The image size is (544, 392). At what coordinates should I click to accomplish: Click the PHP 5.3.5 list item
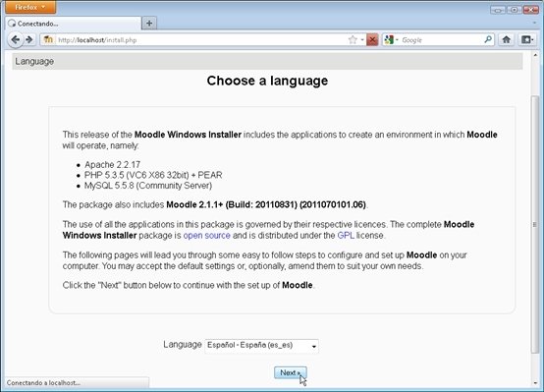(153, 175)
